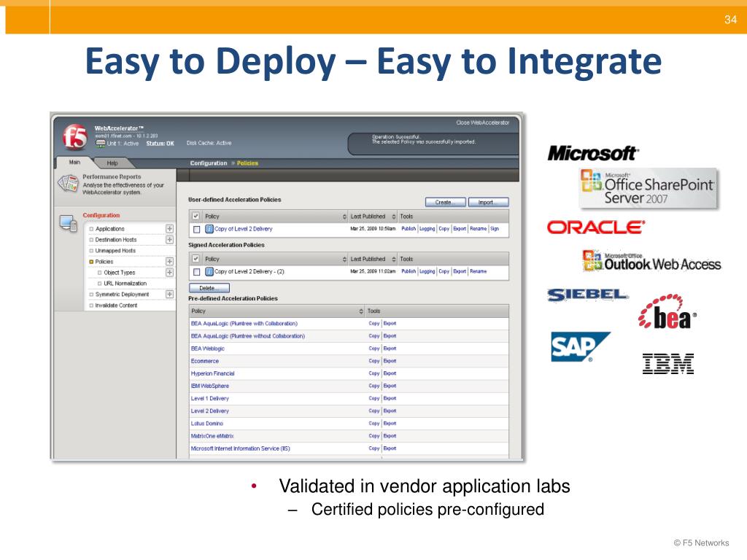This screenshot has height=560, width=747.
Task: Click the Oracle logo
Action: click(x=596, y=227)
